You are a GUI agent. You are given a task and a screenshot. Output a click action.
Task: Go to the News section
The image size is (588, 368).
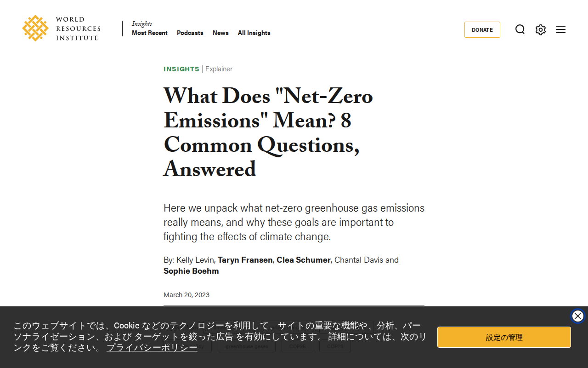click(220, 33)
